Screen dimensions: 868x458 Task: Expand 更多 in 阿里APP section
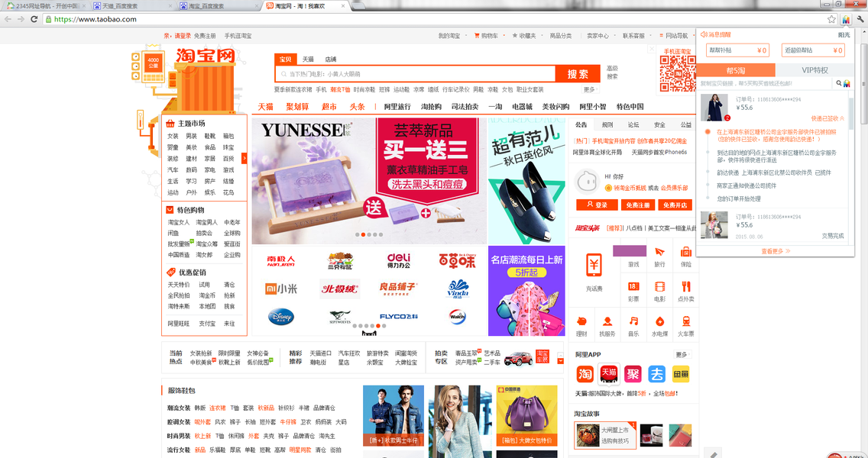(x=683, y=354)
